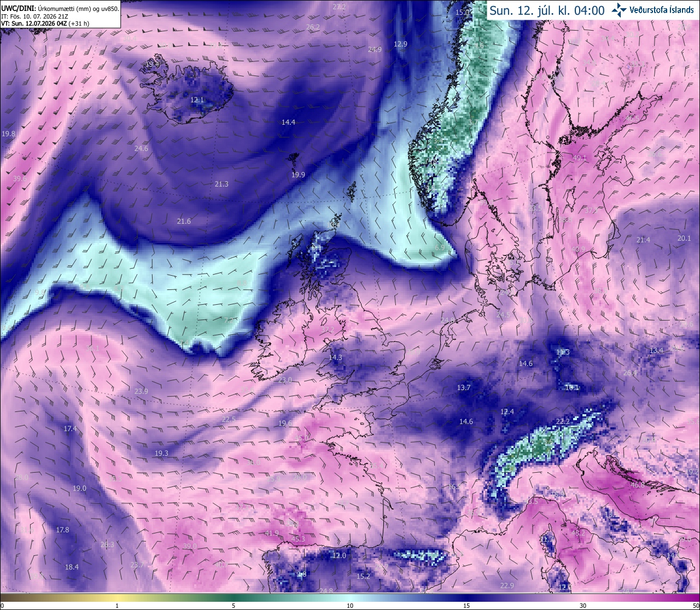700x610 pixels.
Task: Click the 13.7 value over Germany
Action: [464, 387]
